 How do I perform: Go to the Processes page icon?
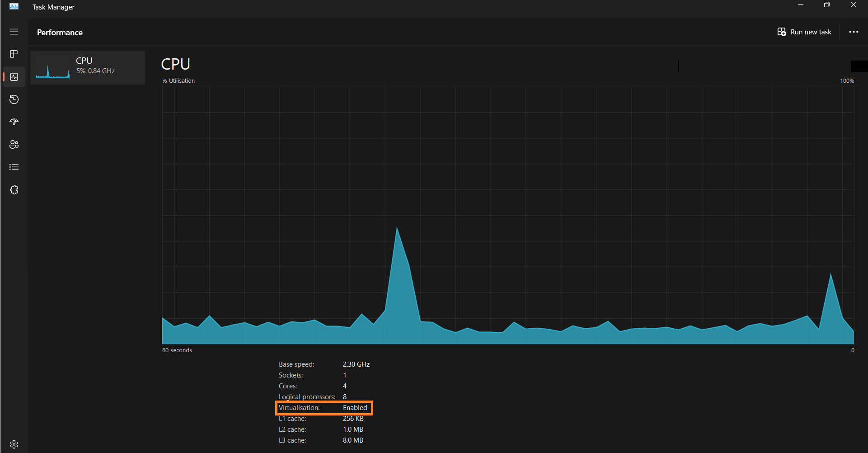point(14,54)
